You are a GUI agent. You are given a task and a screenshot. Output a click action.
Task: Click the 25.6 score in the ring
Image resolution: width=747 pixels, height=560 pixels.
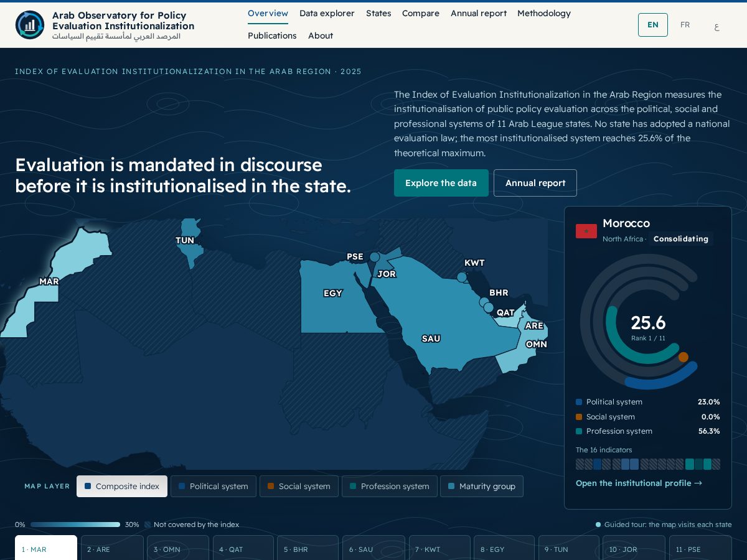[x=648, y=323]
